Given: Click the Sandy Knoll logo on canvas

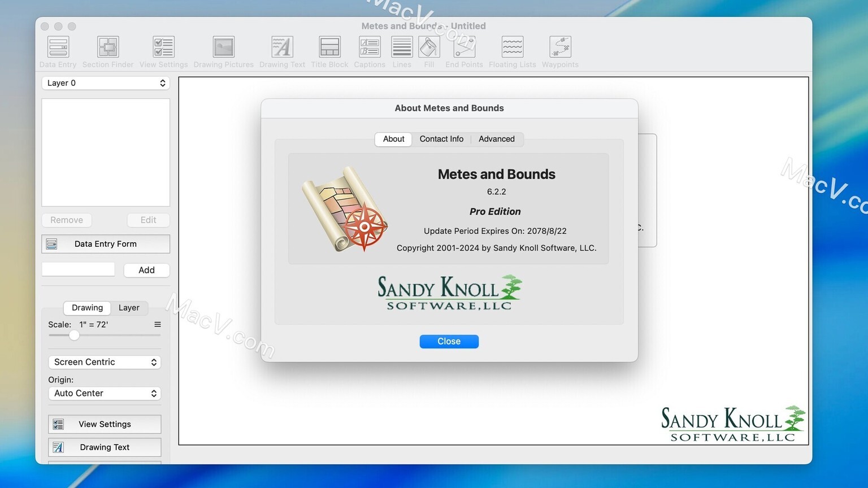Looking at the screenshot, I should point(733,424).
